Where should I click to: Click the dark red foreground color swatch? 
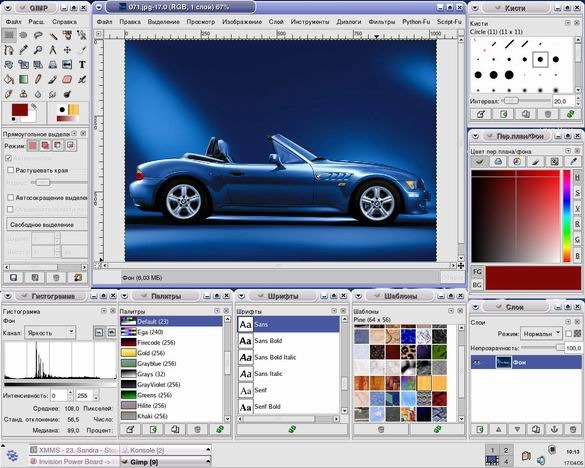[x=19, y=110]
